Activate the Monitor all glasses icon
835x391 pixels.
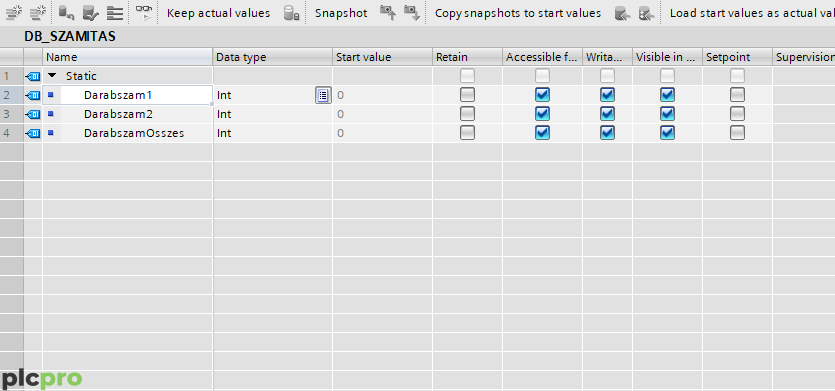point(143,12)
